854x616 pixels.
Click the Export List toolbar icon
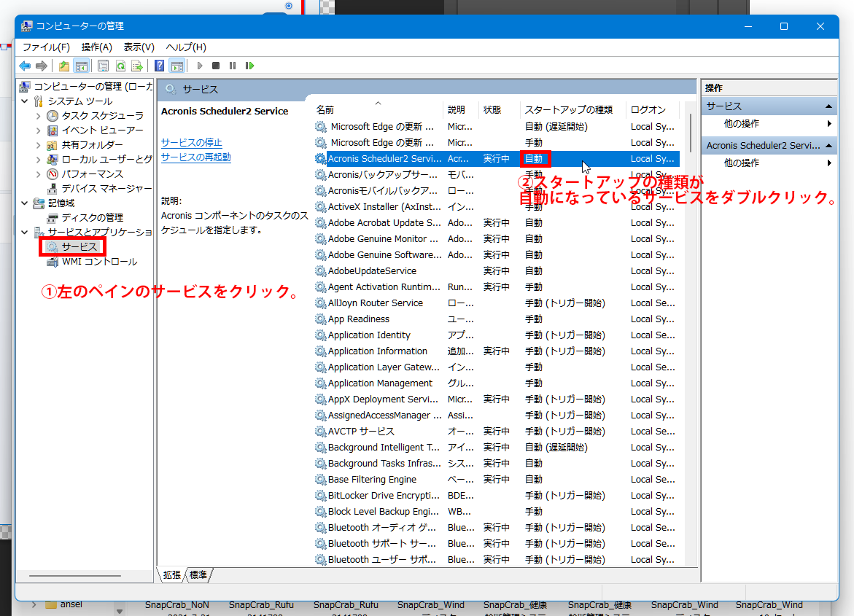[137, 66]
